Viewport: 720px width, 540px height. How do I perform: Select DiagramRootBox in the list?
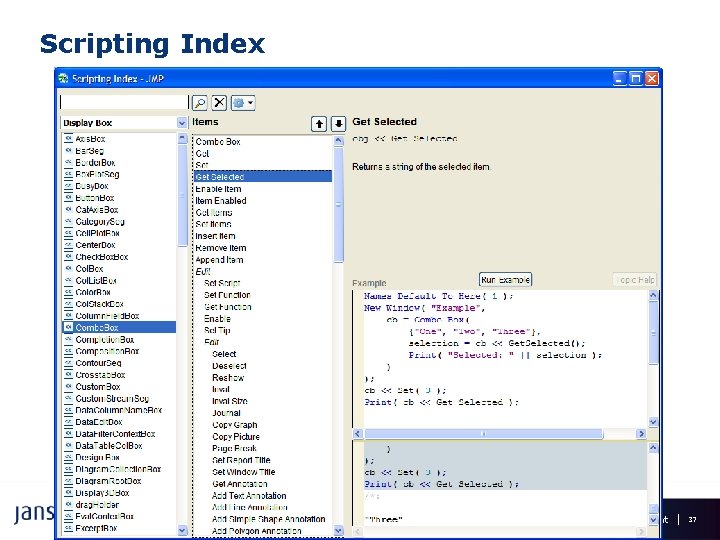tap(108, 481)
